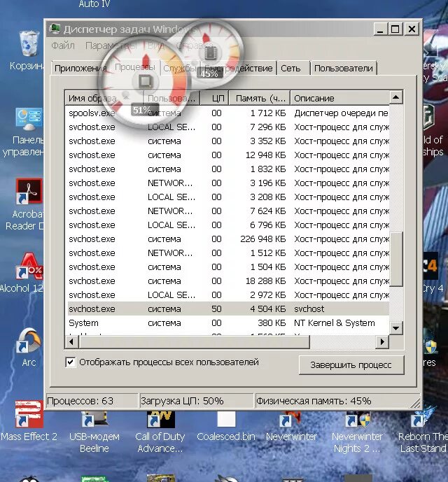Image resolution: width=448 pixels, height=482 pixels.
Task: Click the horizontal scroll right arrow
Action: [x=382, y=342]
